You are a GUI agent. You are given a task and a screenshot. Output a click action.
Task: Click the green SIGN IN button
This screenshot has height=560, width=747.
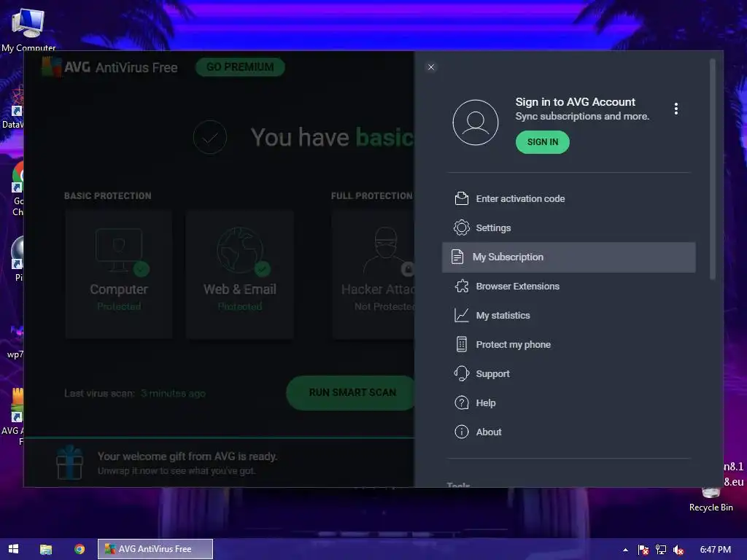[x=542, y=142]
